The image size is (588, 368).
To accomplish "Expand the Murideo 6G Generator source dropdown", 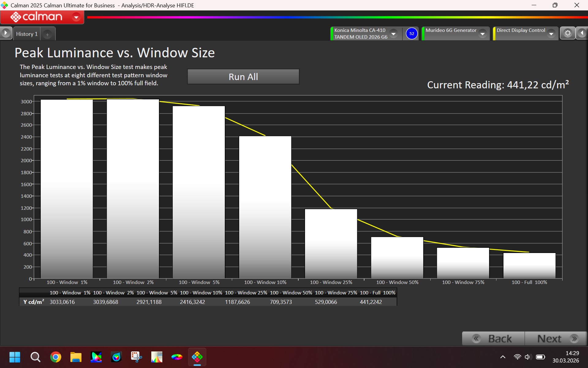I will 483,34.
